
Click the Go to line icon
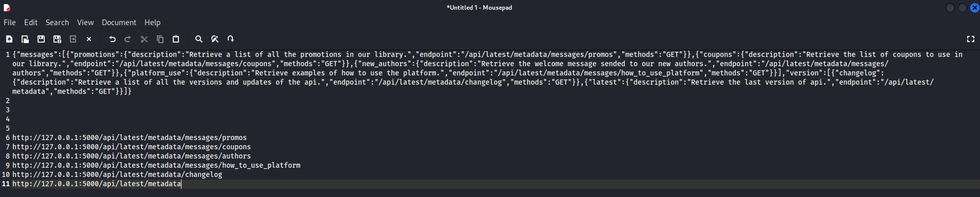pos(231,39)
